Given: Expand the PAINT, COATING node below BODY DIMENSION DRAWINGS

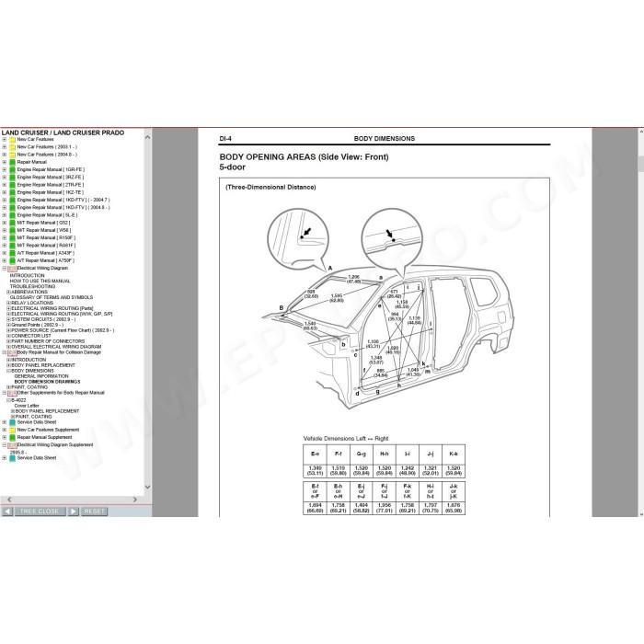Looking at the screenshot, I should [8, 387].
